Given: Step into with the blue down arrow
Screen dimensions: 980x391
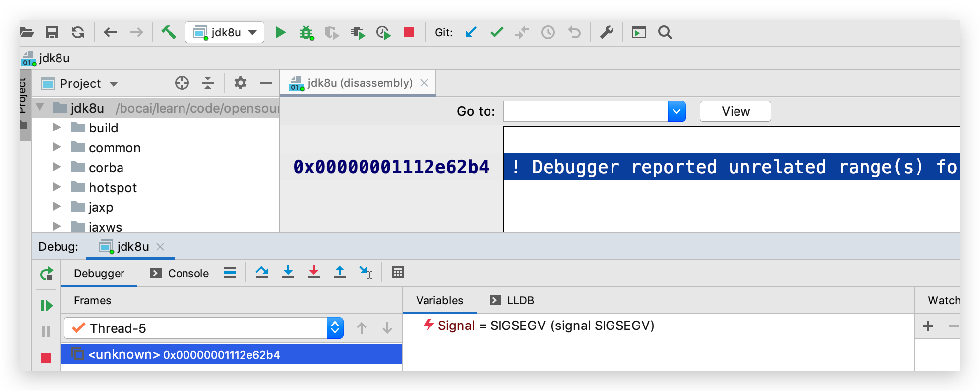Looking at the screenshot, I should (288, 272).
